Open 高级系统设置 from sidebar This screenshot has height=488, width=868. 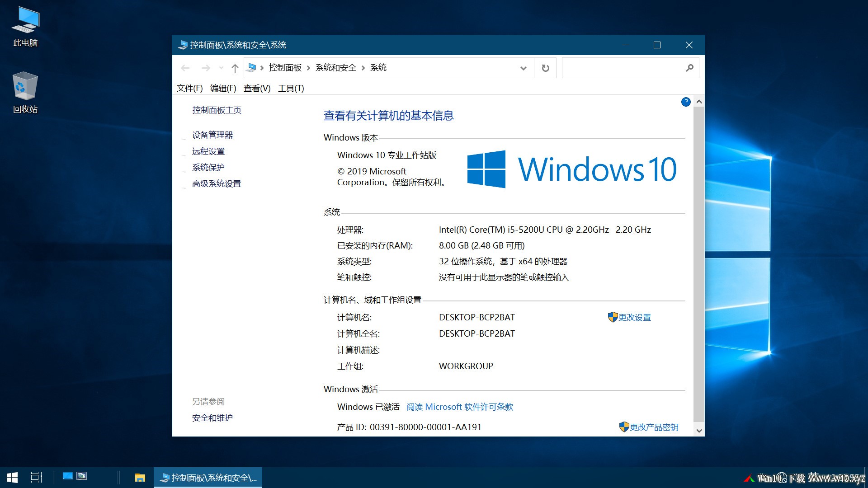[216, 184]
